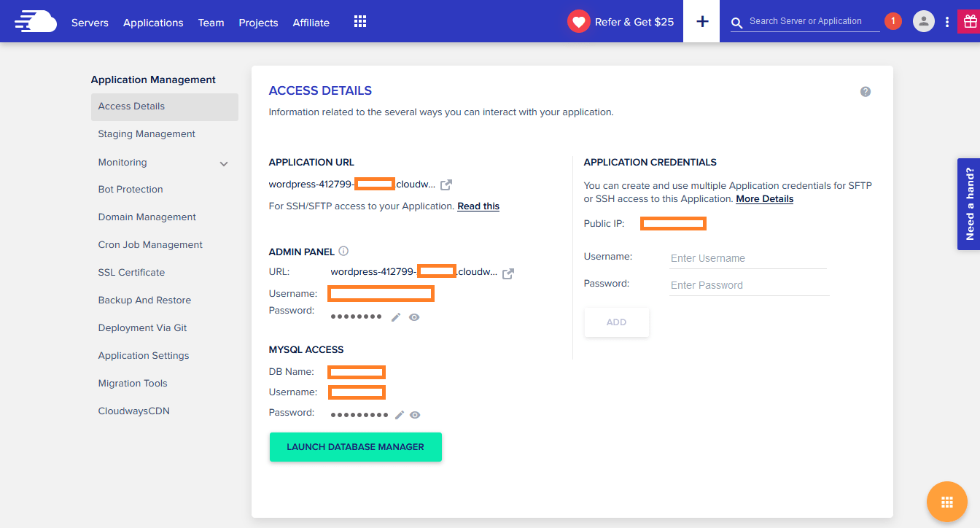Open the three-dot header menu

coord(946,22)
